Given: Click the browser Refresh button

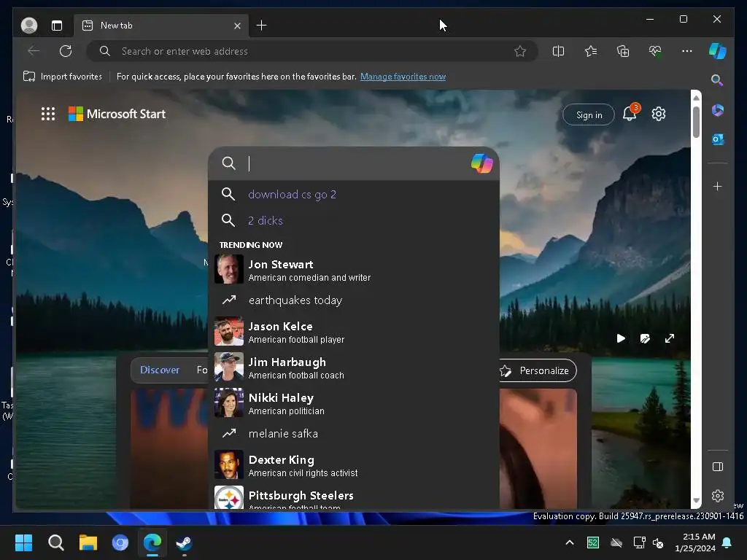Looking at the screenshot, I should point(66,51).
